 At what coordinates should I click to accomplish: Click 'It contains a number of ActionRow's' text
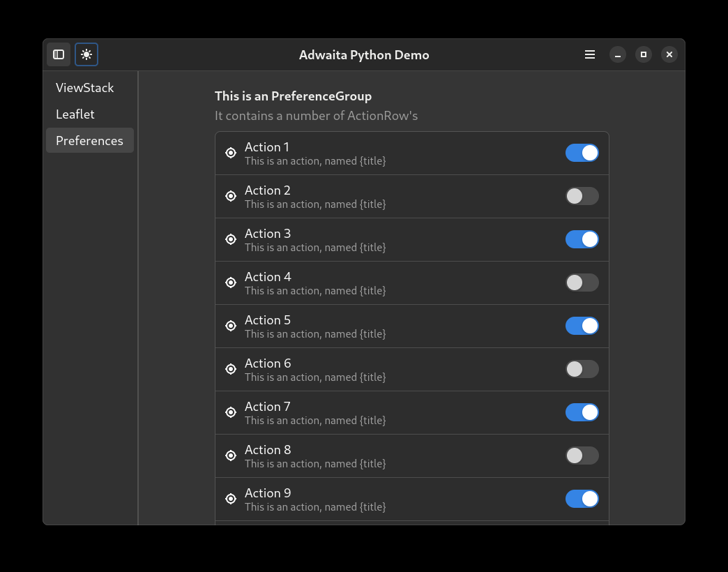tap(316, 116)
